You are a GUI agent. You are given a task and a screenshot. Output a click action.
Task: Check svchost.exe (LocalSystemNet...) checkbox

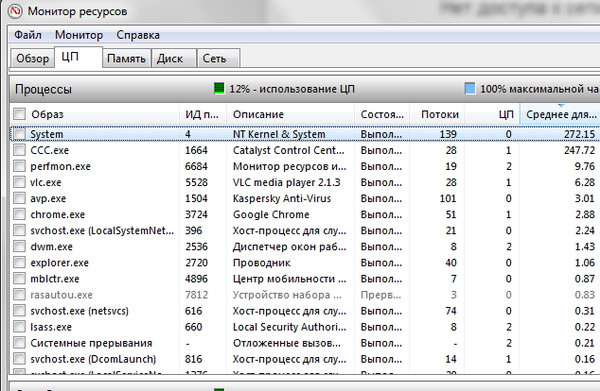(x=19, y=230)
